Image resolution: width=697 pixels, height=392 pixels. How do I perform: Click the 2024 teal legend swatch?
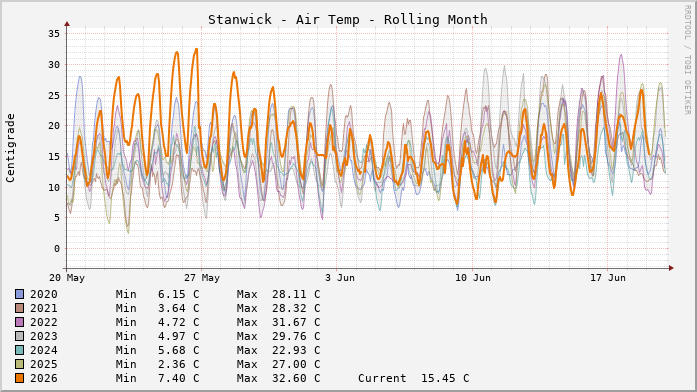click(x=20, y=350)
